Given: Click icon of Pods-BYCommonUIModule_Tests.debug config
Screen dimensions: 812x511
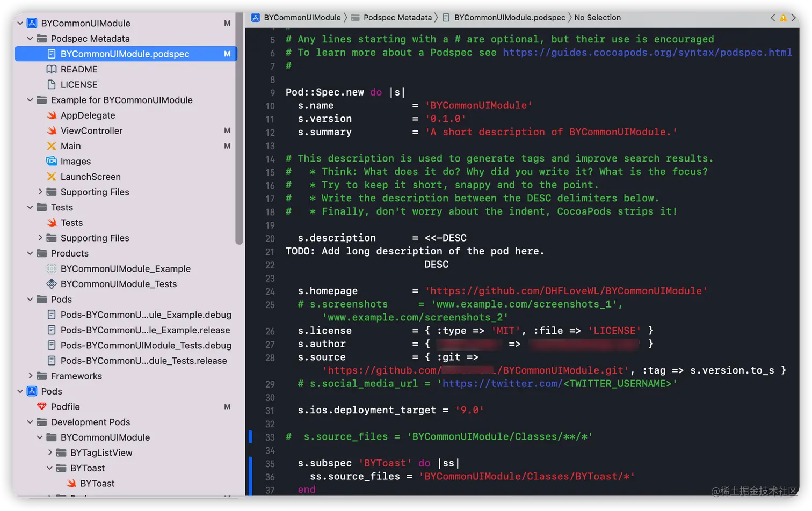Looking at the screenshot, I should (x=52, y=345).
